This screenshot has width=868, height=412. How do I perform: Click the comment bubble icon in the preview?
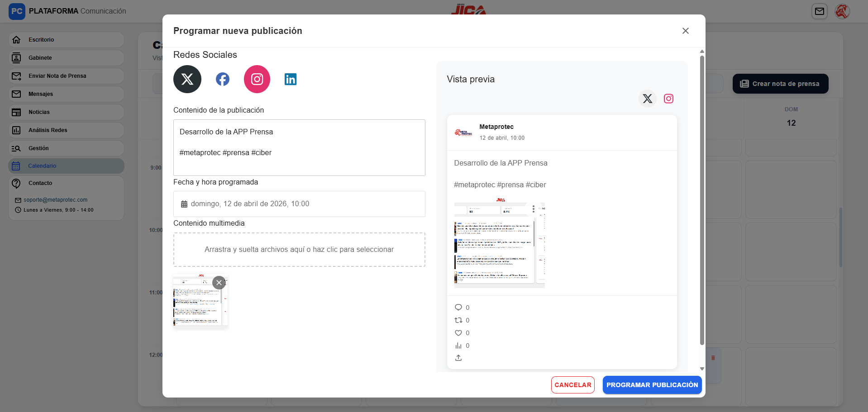tap(458, 307)
